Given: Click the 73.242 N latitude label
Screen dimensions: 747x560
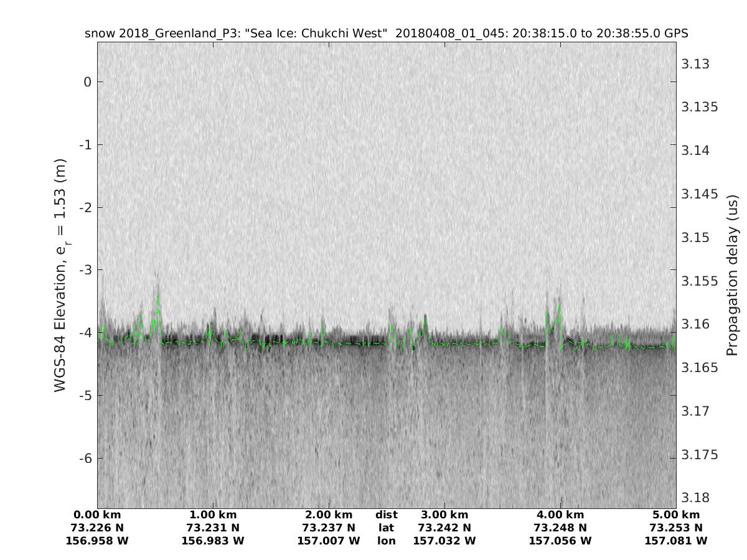Looking at the screenshot, I should tap(444, 528).
